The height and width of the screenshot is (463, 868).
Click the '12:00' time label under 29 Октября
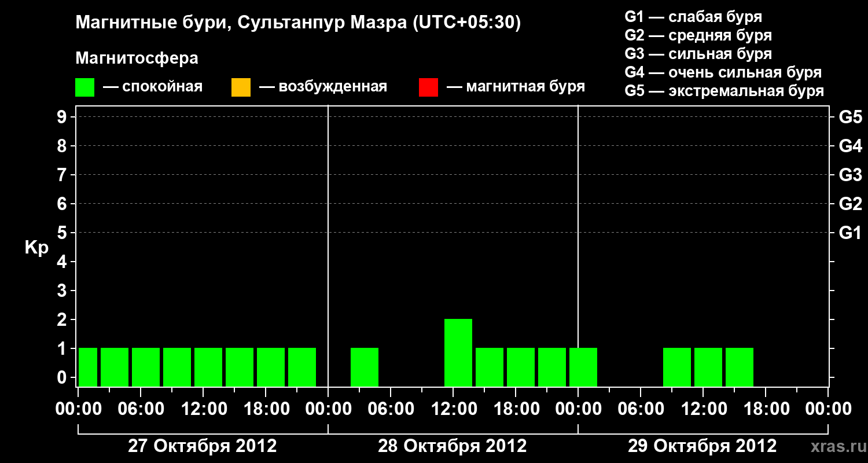tap(703, 409)
